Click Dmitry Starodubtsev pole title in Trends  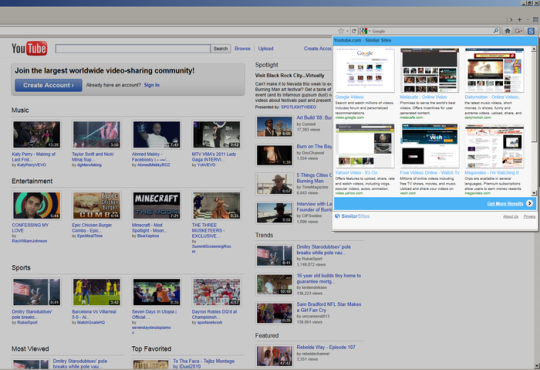click(x=324, y=250)
